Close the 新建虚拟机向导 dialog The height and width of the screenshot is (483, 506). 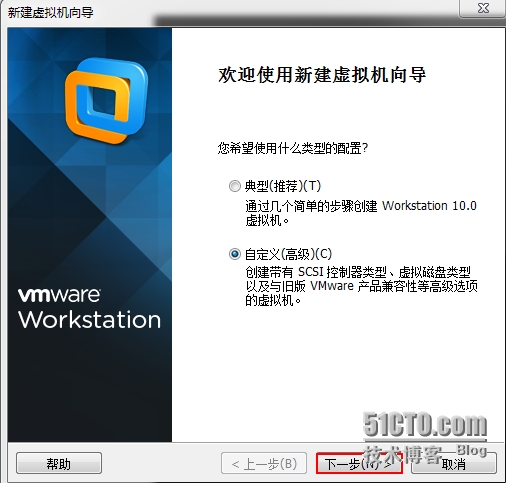tap(483, 8)
